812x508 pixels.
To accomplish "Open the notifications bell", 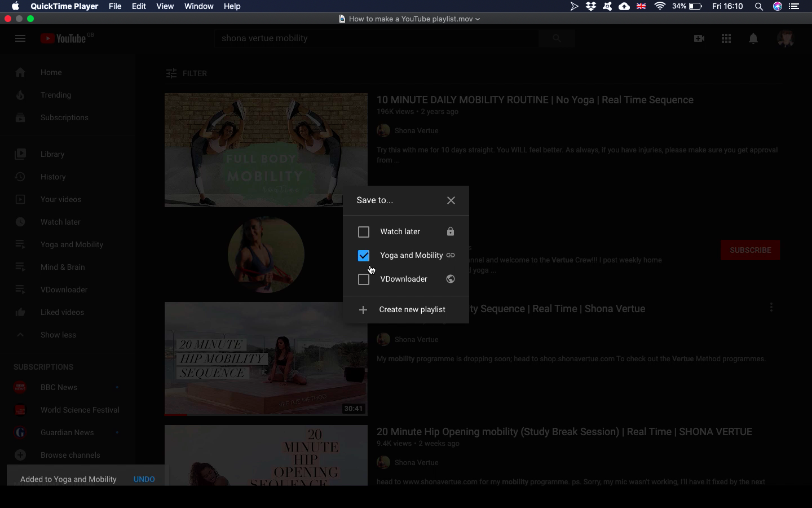I will [753, 38].
